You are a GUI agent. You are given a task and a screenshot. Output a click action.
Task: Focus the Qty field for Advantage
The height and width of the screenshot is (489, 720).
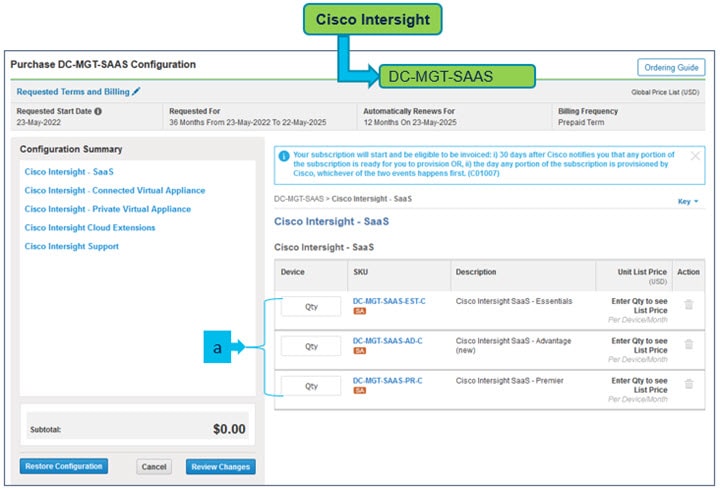[311, 346]
